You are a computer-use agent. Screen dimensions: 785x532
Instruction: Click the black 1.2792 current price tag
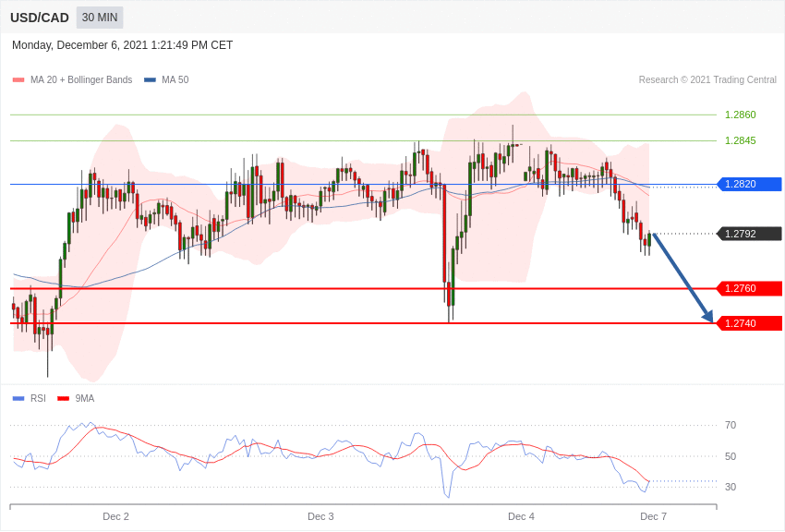(750, 234)
